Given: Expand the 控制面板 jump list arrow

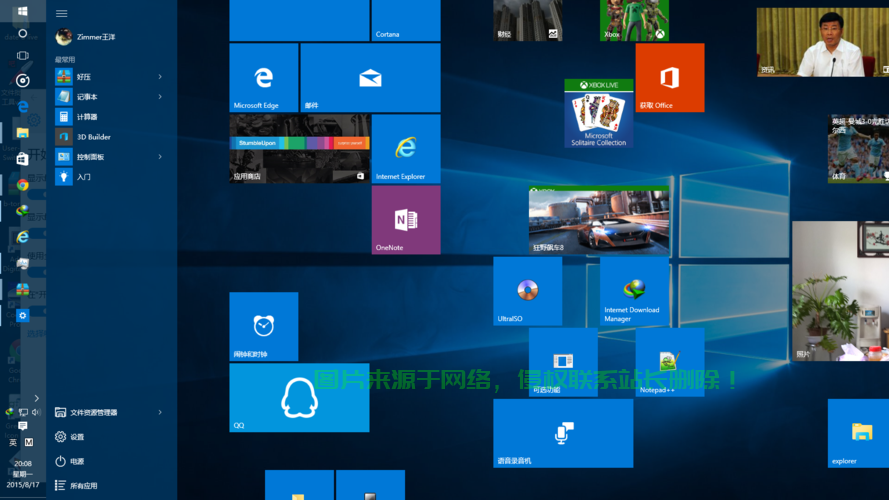Looking at the screenshot, I should point(160,156).
